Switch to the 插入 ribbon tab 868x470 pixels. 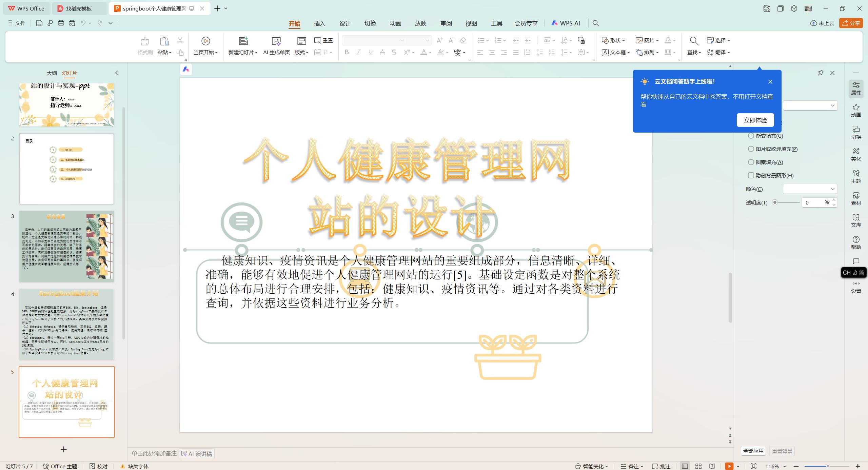[319, 23]
